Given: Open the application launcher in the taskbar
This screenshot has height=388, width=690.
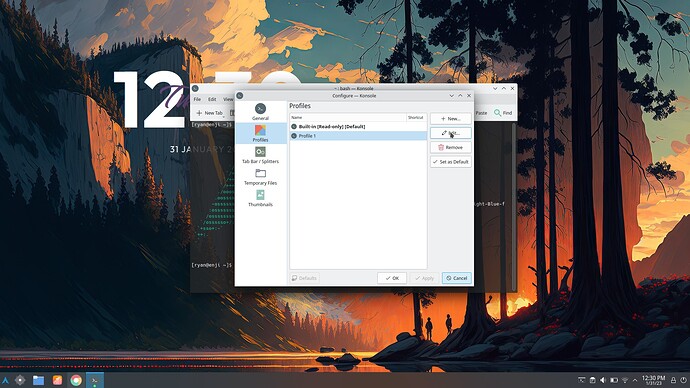Looking at the screenshot, I should click(5, 381).
